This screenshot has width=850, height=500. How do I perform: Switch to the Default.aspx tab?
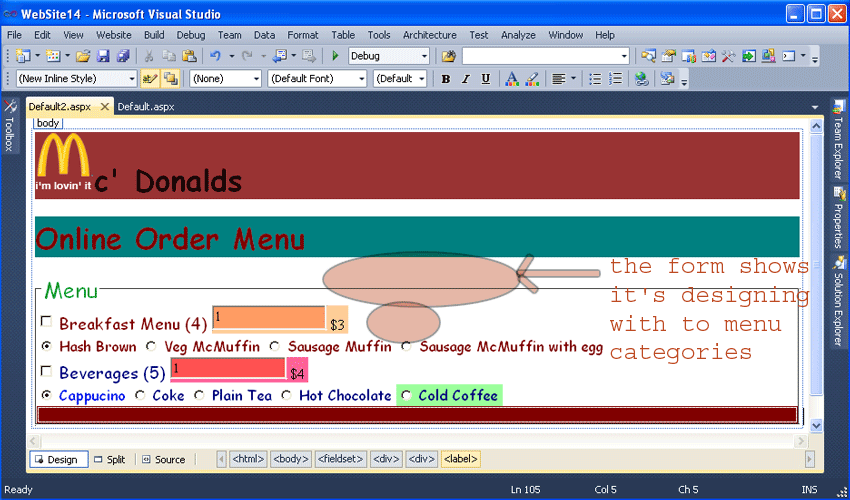146,107
